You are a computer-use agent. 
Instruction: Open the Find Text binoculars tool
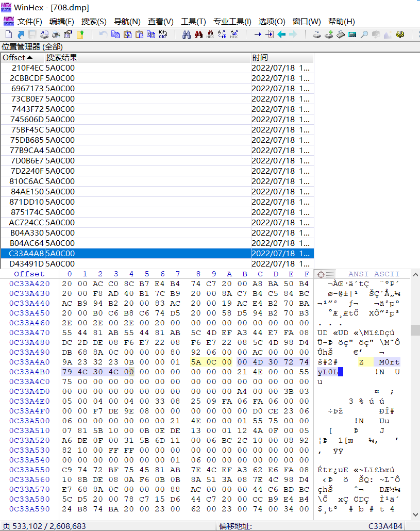click(x=187, y=35)
